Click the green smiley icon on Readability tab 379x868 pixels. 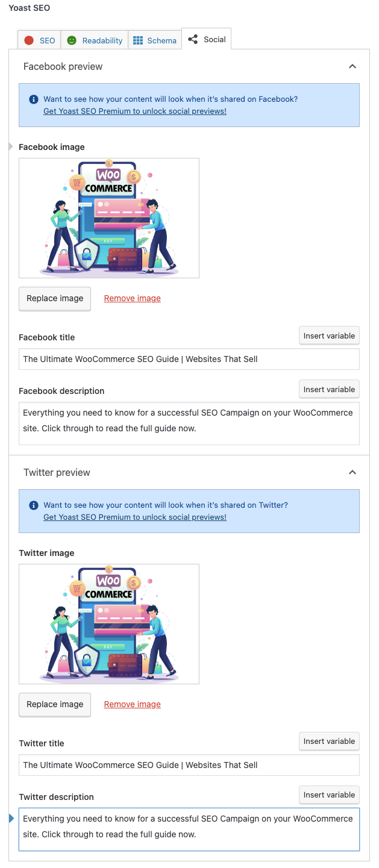pyautogui.click(x=74, y=40)
